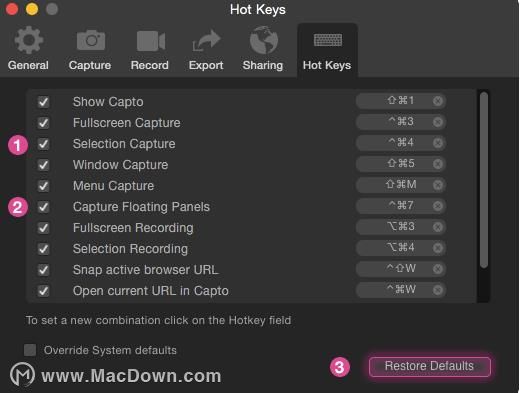The height and width of the screenshot is (393, 520).
Task: Click Restore Defaults button
Action: pos(430,366)
